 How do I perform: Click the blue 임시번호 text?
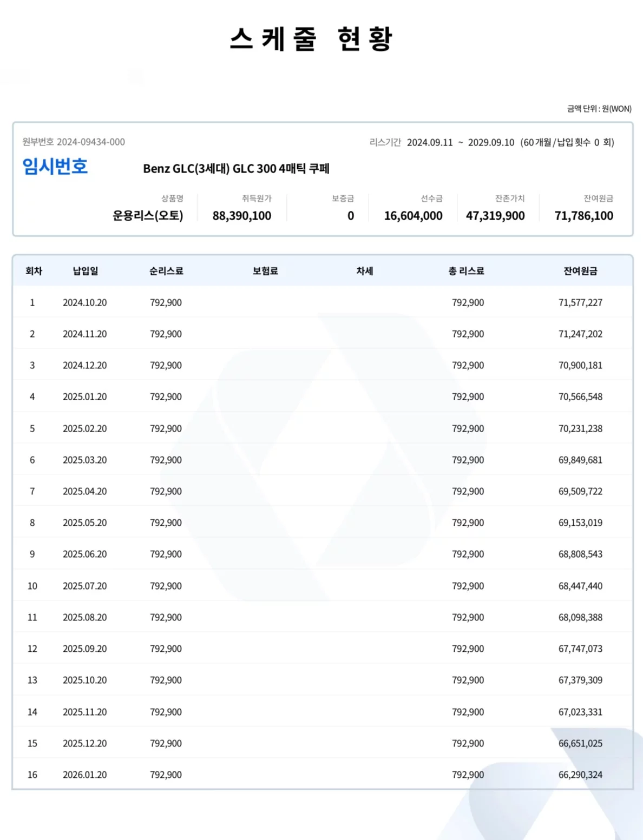[55, 166]
